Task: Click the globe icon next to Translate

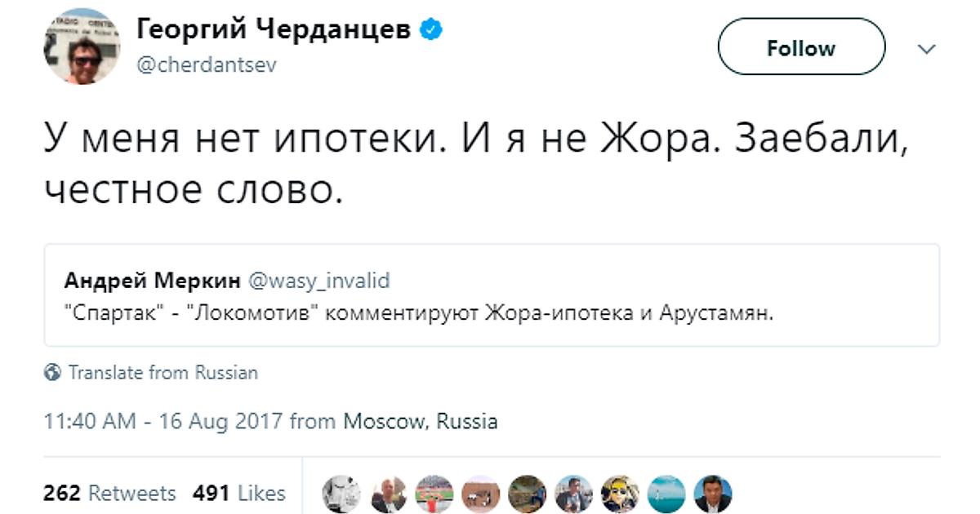Action: pos(54,373)
